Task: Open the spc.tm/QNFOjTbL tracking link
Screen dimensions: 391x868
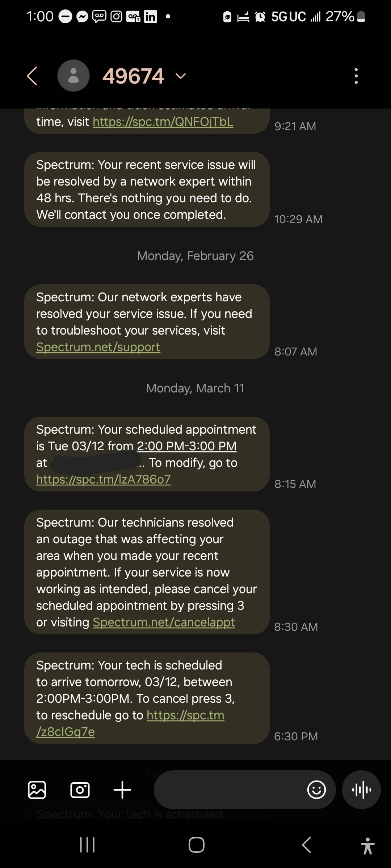Action: [x=163, y=122]
